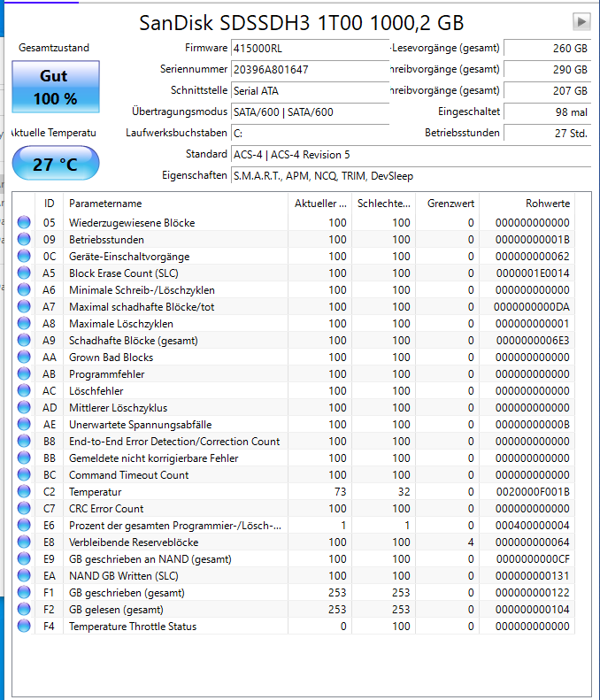Click the 27 °C temperature button
The height and width of the screenshot is (700, 600).
[56, 164]
